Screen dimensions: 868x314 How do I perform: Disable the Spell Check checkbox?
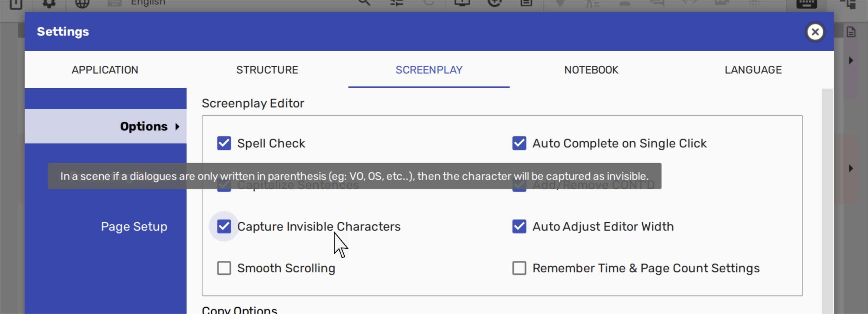pyautogui.click(x=224, y=143)
